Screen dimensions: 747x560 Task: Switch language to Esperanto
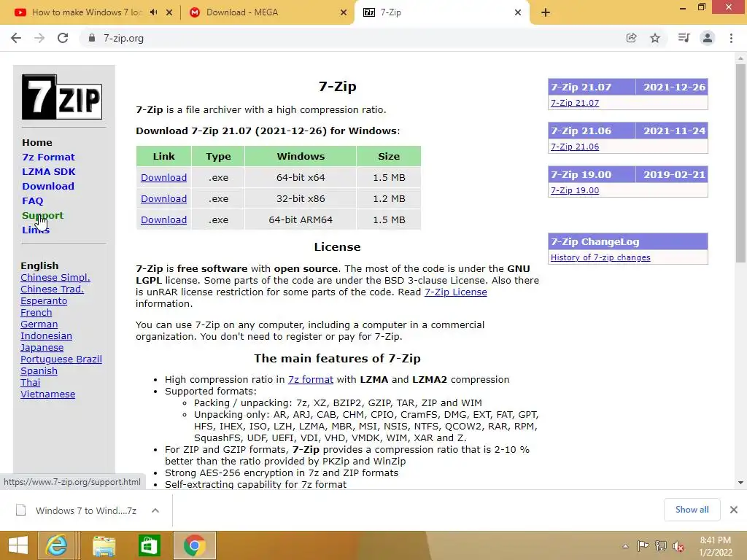[44, 301]
